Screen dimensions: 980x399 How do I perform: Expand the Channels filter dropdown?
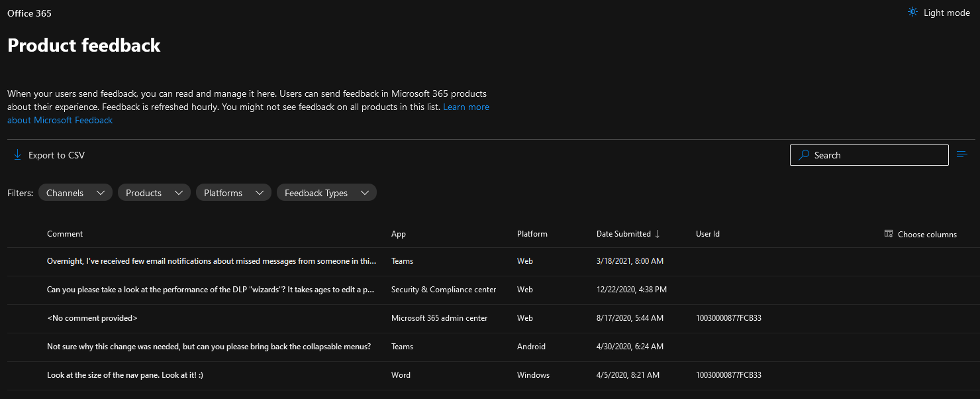coord(75,193)
